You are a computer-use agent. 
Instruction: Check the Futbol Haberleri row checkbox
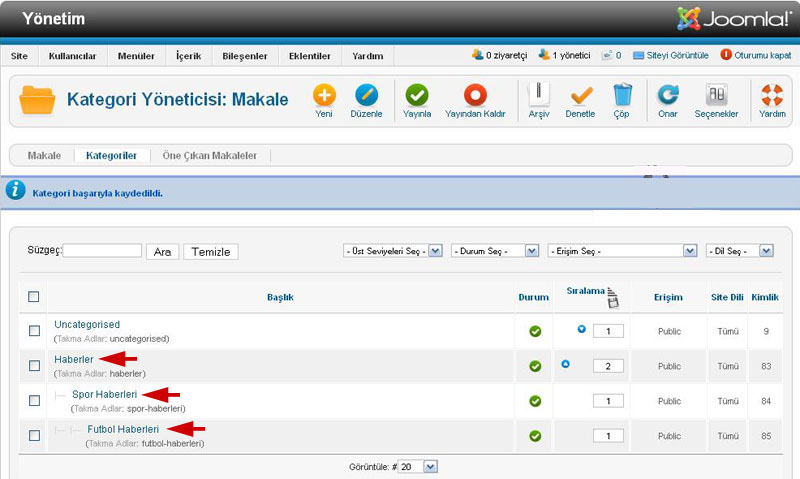[34, 436]
